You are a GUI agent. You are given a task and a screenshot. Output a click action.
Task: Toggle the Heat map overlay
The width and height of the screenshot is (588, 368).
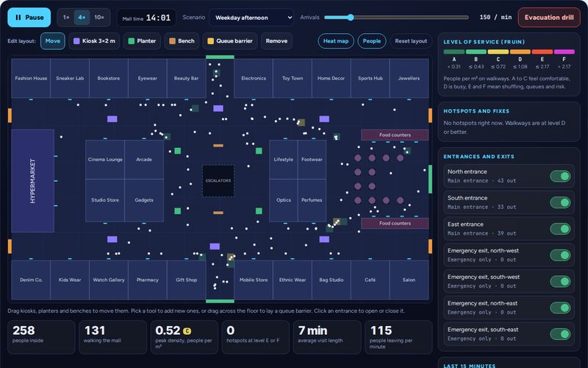coord(336,41)
